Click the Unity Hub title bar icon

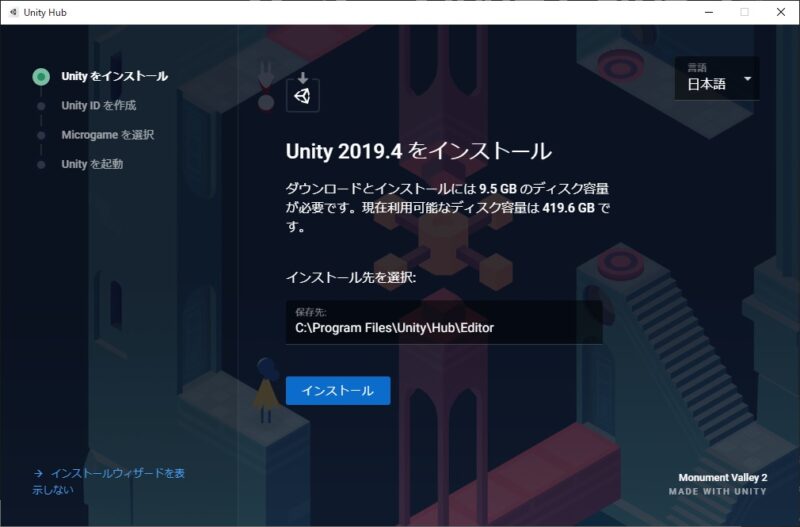point(13,12)
